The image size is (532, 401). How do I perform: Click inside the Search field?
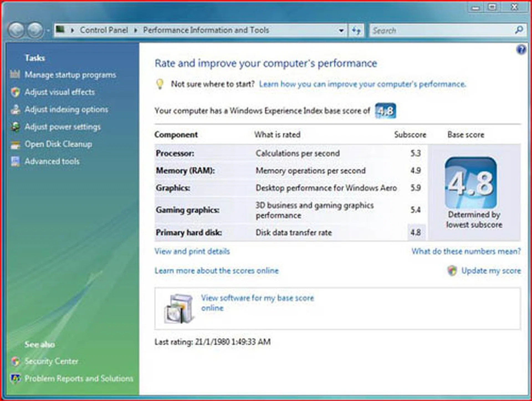(443, 30)
